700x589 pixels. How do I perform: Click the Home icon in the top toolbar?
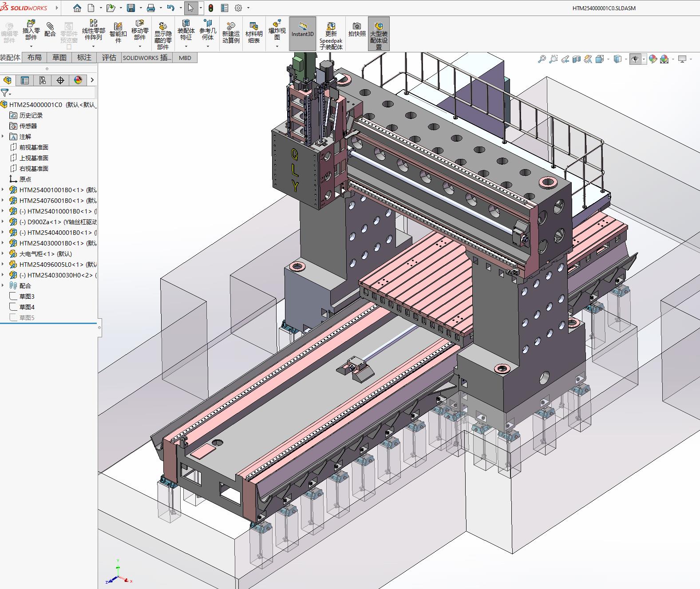[77, 8]
